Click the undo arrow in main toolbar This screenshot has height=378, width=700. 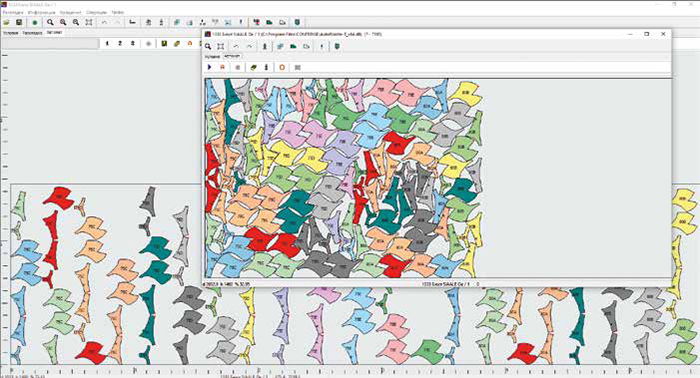point(104,22)
